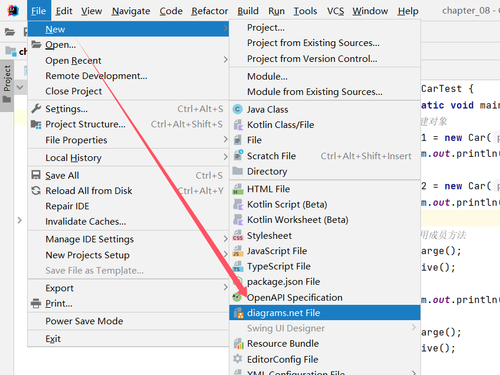Click the EditorConfig File gear icon
This screenshot has height=375, width=500.
[237, 359]
